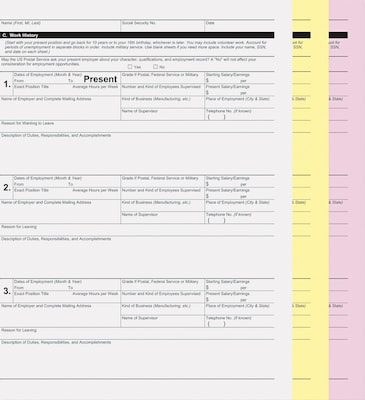Click the Reason for Wanting to Leave line
Image resolution: width=365 pixels, height=400 pixels.
point(137,126)
